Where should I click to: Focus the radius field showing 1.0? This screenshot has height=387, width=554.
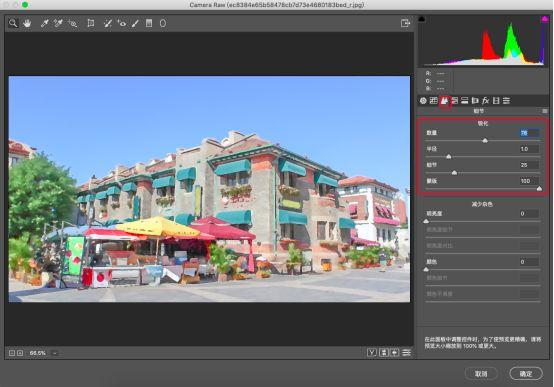(529, 149)
